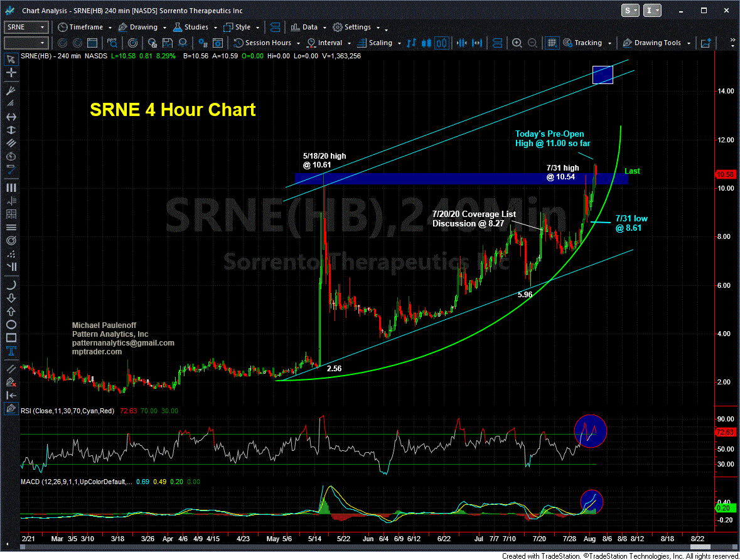Click the remove drawing objects pen icon
740x560 pixels.
click(11, 382)
